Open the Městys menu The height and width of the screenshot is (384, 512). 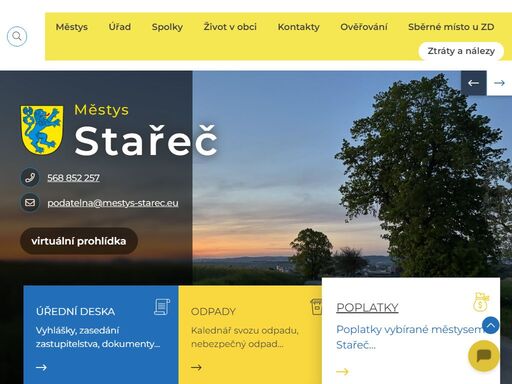pos(72,27)
